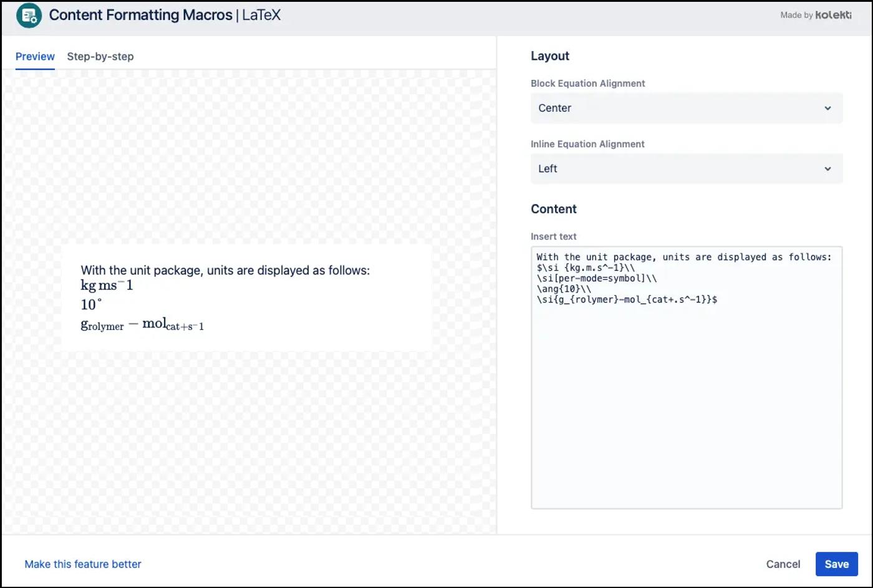Click inside the Insert text LaTeX textarea
This screenshot has height=588, width=873.
[x=687, y=377]
